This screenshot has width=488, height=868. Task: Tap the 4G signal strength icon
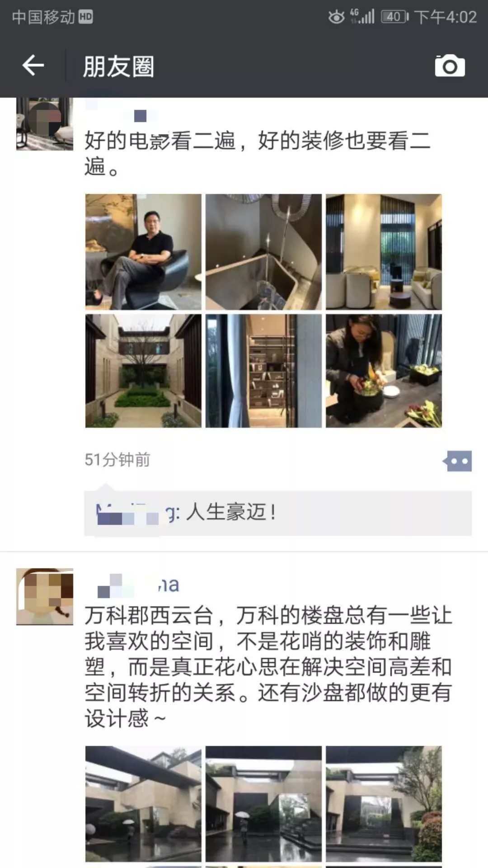362,17
